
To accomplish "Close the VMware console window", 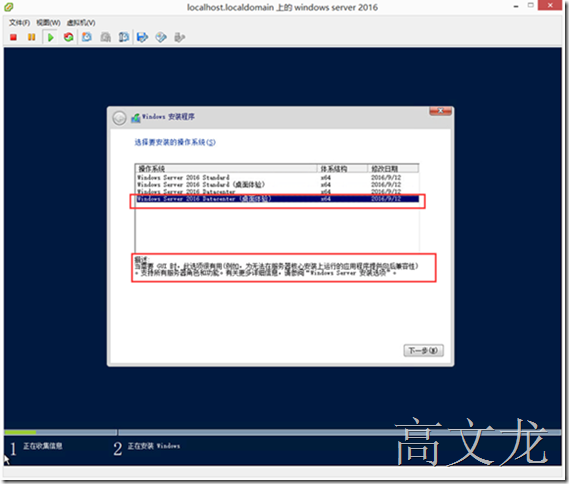I will (x=550, y=5).
